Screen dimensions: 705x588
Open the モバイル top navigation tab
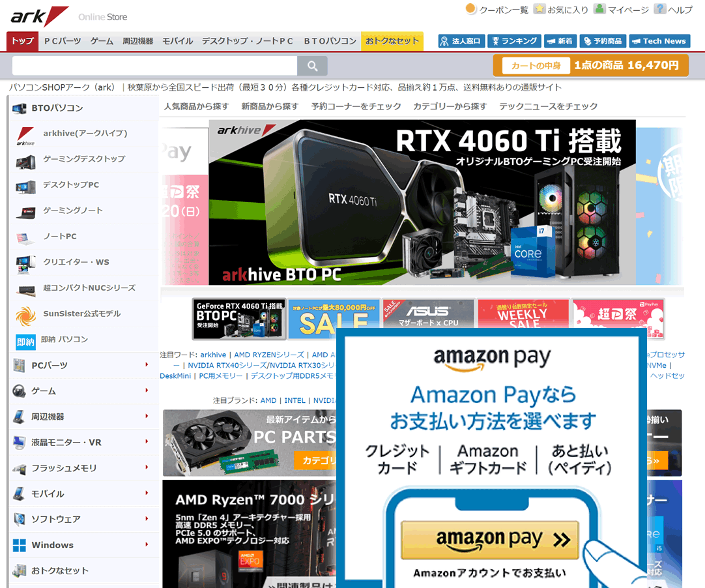(x=178, y=41)
